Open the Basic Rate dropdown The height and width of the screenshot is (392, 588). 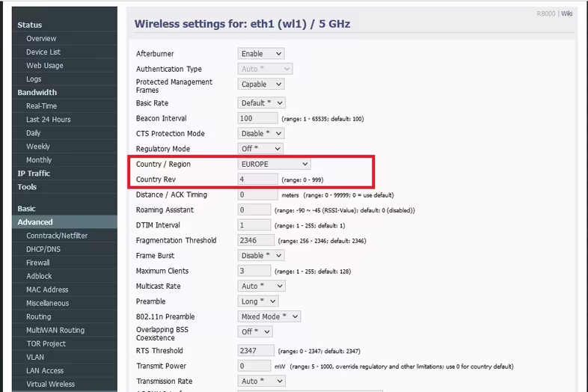pyautogui.click(x=261, y=102)
